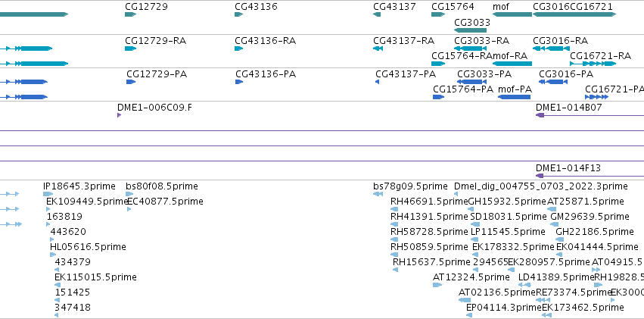The image size is (644, 319).
Task: Click the mof-PA protein feature bar
Action: 514,97
